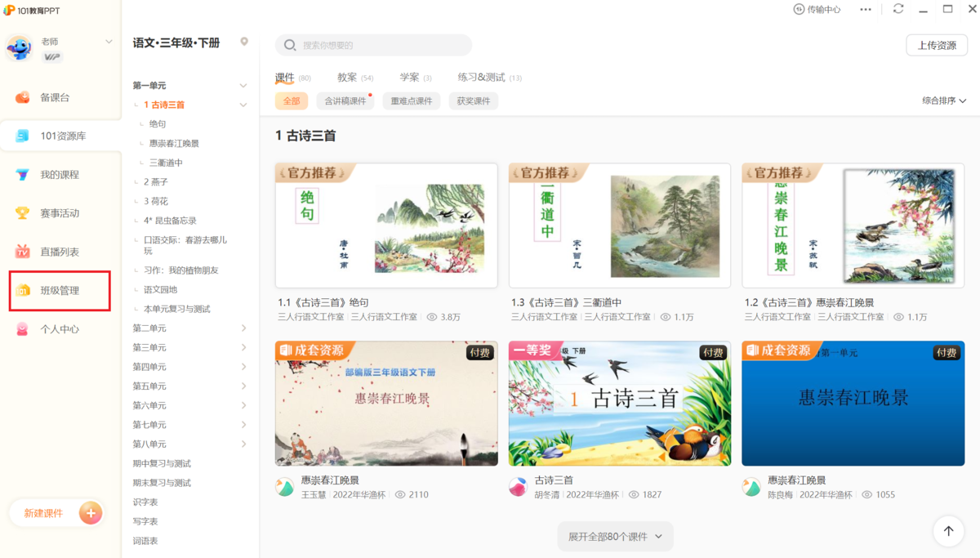Select 惠崇春江晚景 in the chapter tree
Viewport: 980px width, 558px height.
174,143
